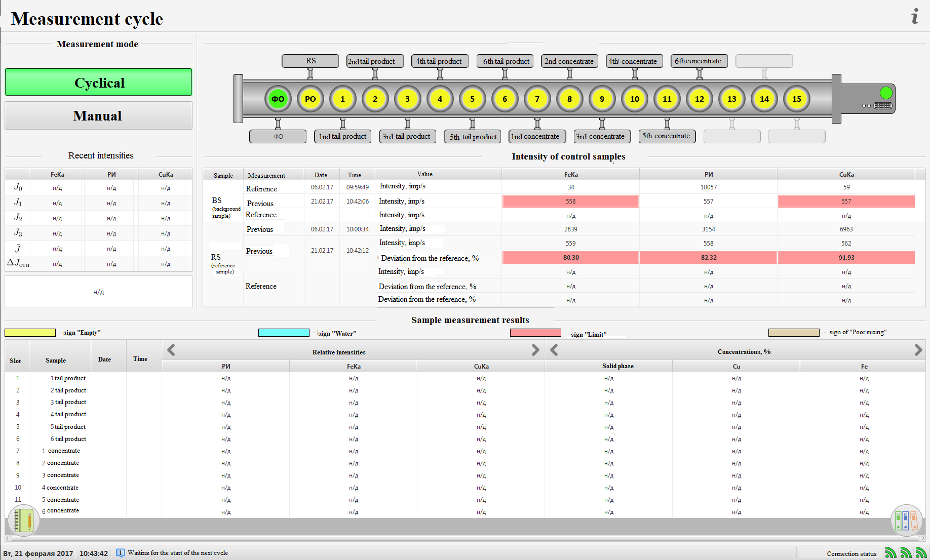930x560 pixels.
Task: Show next Concentrations columns
Action: (918, 350)
